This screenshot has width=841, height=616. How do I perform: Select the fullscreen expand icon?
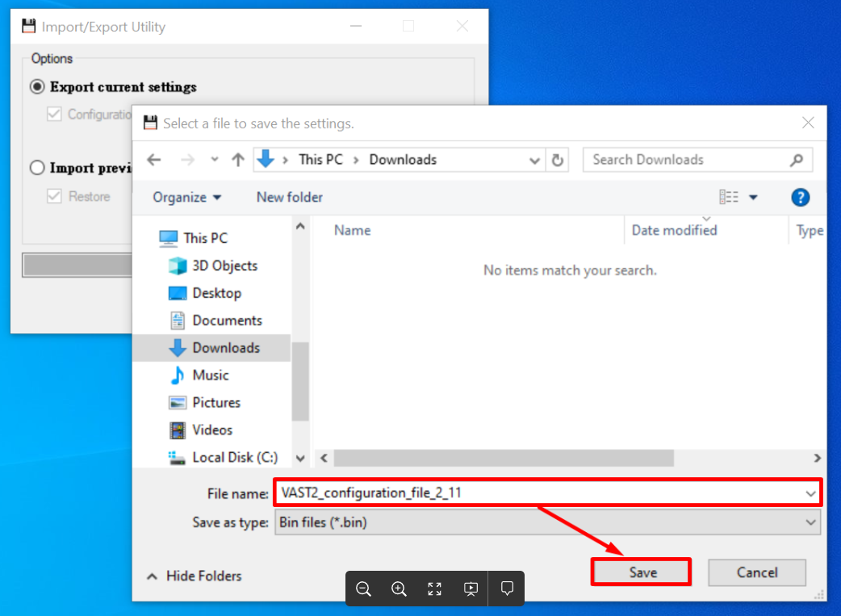(434, 589)
